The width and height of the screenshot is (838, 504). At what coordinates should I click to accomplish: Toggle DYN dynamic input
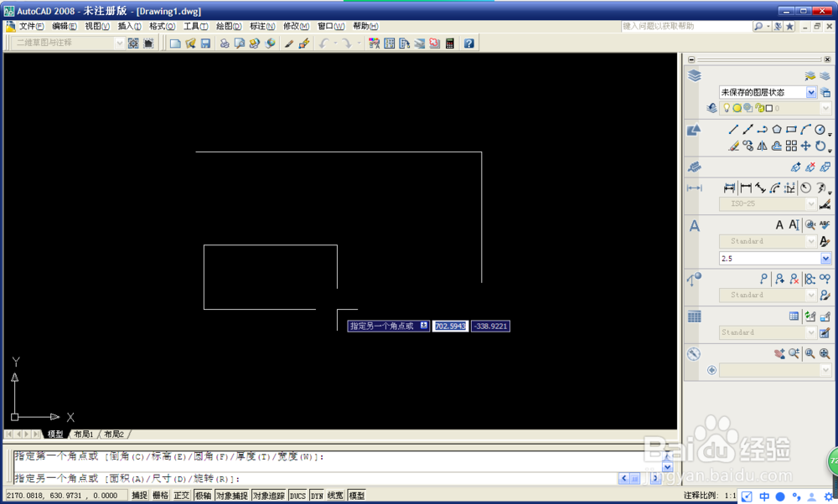tap(317, 496)
